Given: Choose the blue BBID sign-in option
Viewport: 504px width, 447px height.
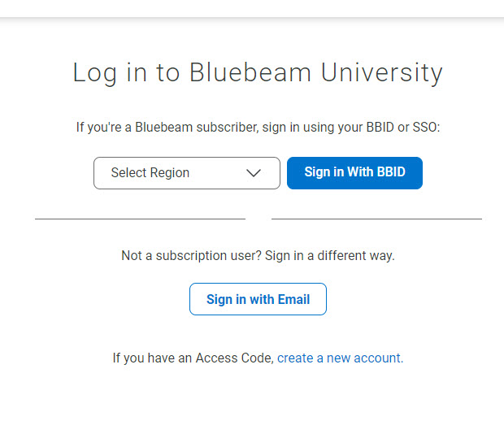Looking at the screenshot, I should tap(354, 173).
